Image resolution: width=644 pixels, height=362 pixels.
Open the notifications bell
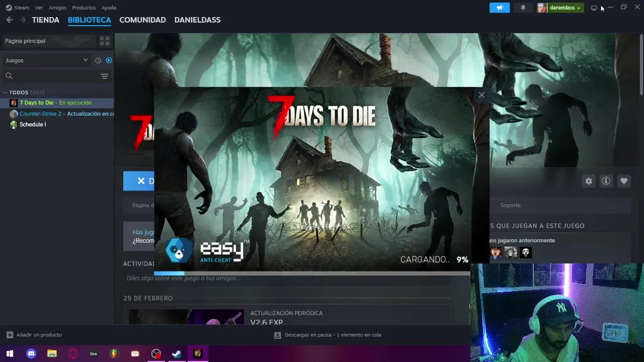click(523, 8)
